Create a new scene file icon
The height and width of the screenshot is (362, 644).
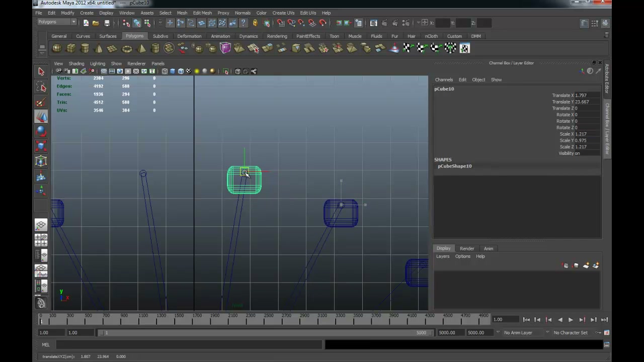point(86,23)
